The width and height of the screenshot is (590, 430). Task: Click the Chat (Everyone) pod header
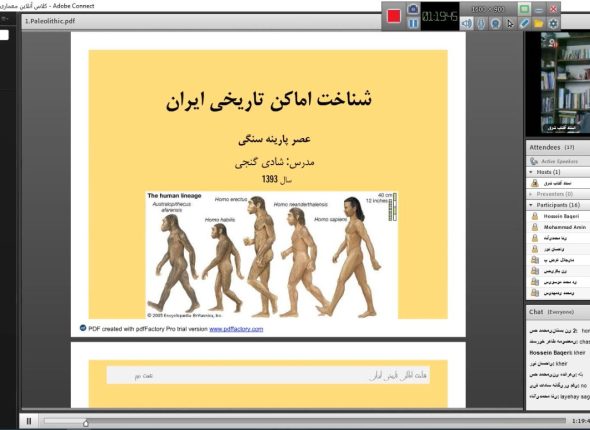click(558, 312)
